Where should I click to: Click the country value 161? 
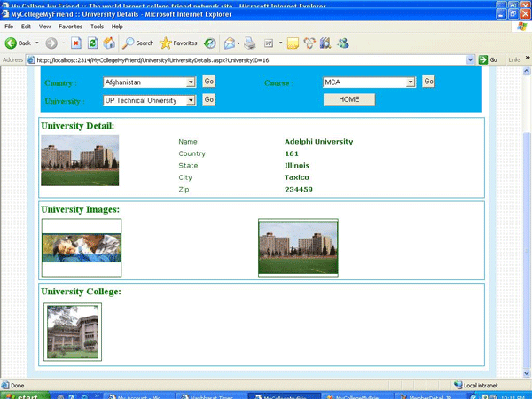(x=292, y=153)
